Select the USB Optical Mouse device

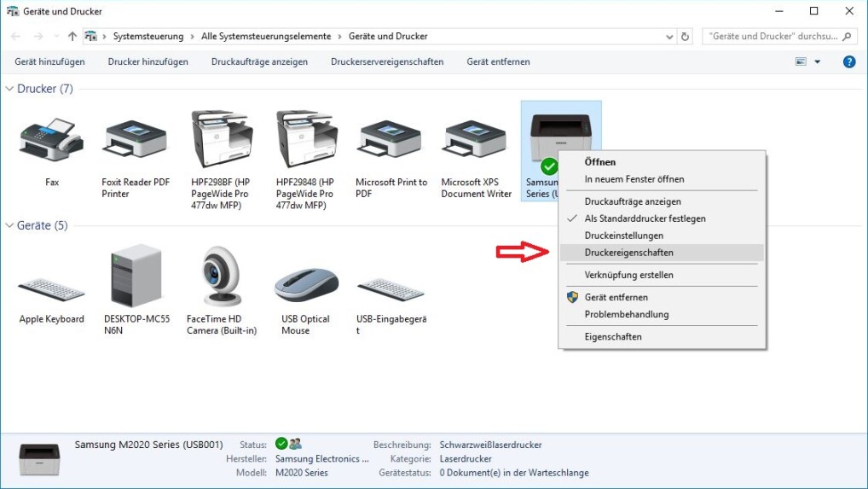pos(305,283)
